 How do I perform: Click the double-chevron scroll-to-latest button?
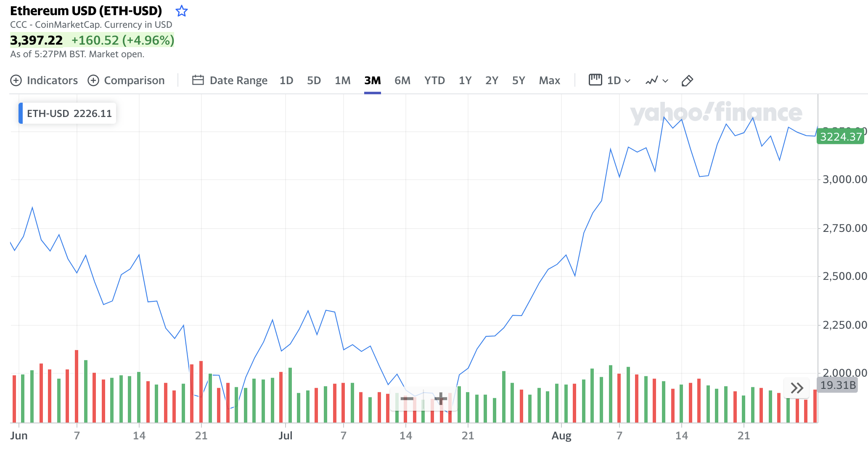797,388
